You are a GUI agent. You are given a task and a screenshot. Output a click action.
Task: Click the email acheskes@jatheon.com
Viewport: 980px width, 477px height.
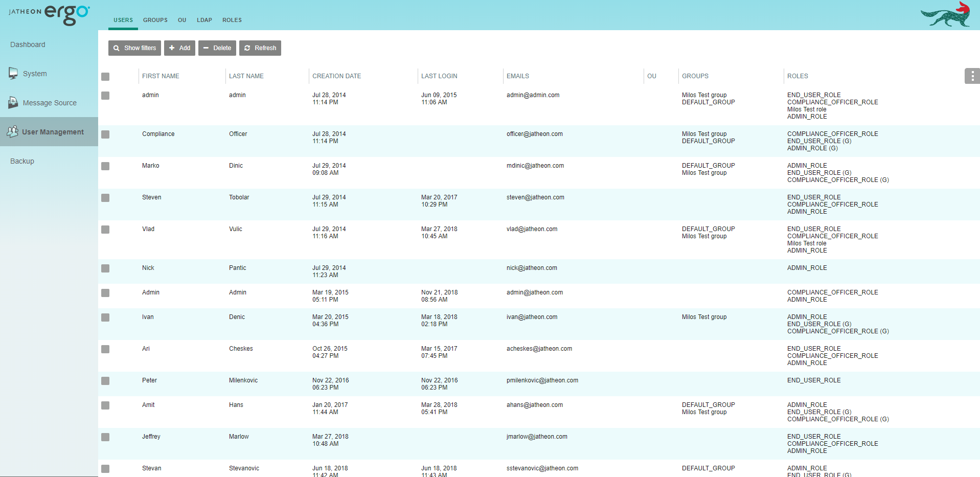pos(539,349)
